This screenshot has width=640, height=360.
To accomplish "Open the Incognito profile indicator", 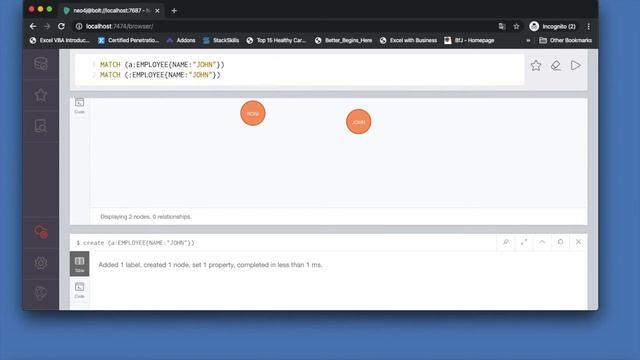I will 552,27.
